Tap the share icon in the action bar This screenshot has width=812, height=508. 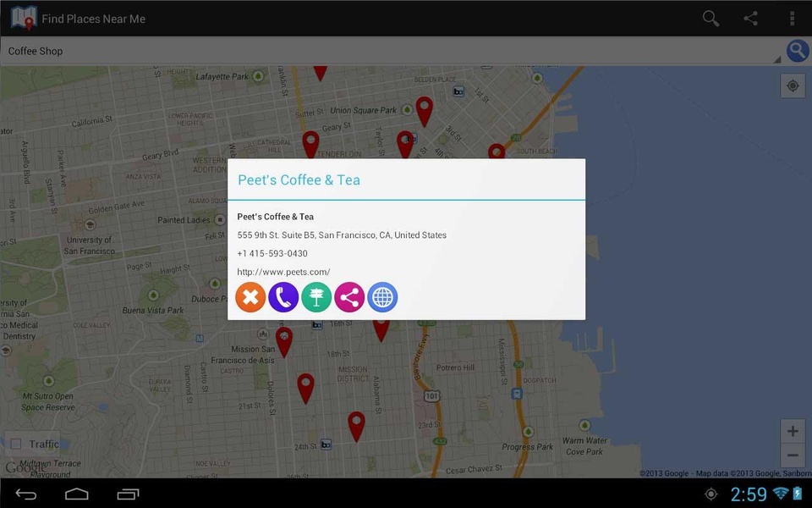click(x=751, y=19)
